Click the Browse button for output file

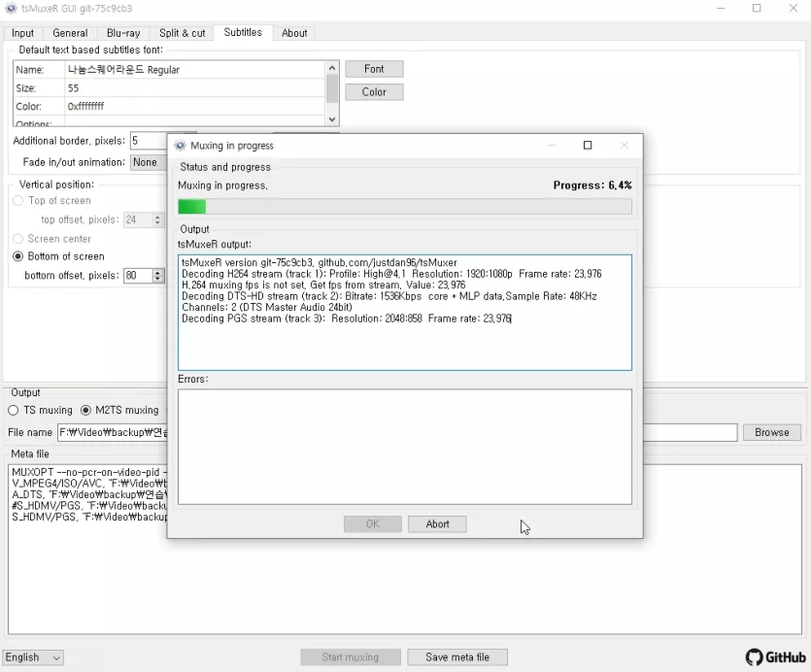pyautogui.click(x=772, y=432)
